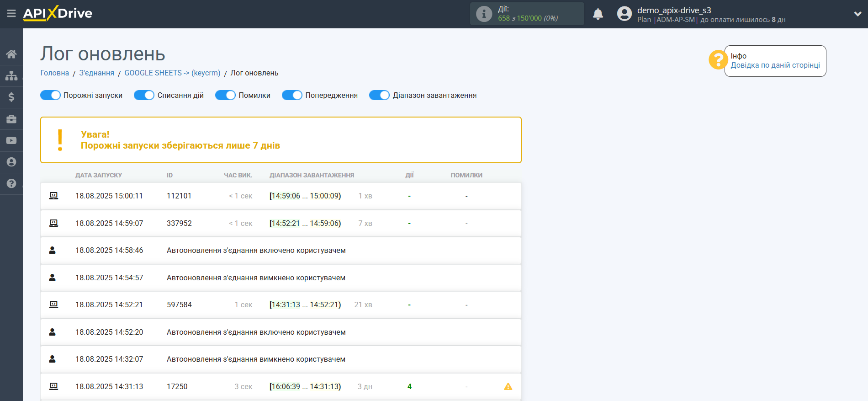Viewport: 868px width, 401px height.
Task: Click the current Лог оновлень breadcrumb
Action: 254,73
